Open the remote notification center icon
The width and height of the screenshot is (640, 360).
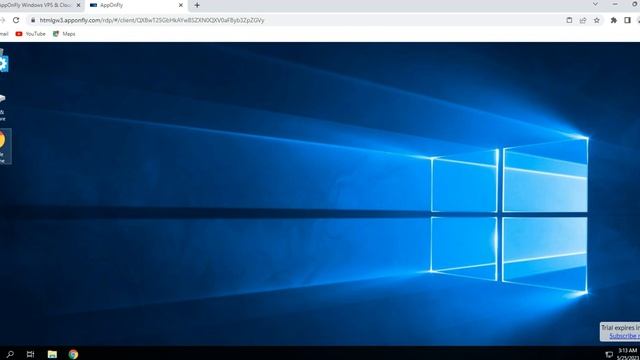(x=609, y=354)
